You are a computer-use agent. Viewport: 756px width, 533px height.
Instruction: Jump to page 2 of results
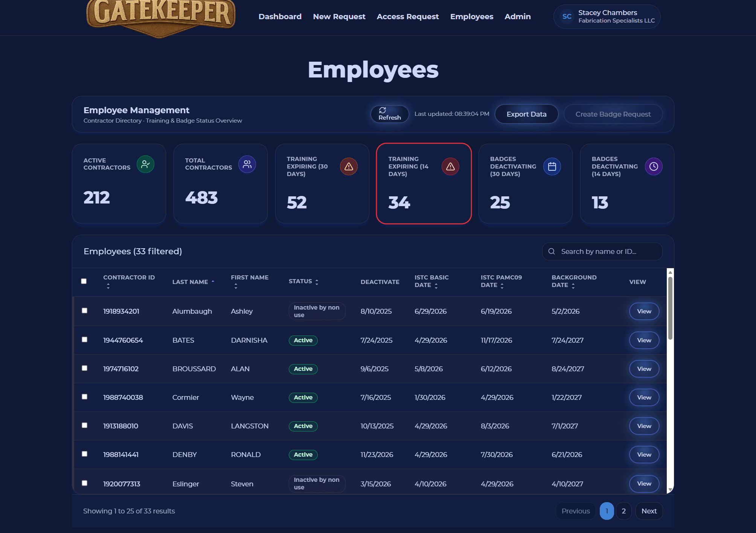pyautogui.click(x=623, y=511)
